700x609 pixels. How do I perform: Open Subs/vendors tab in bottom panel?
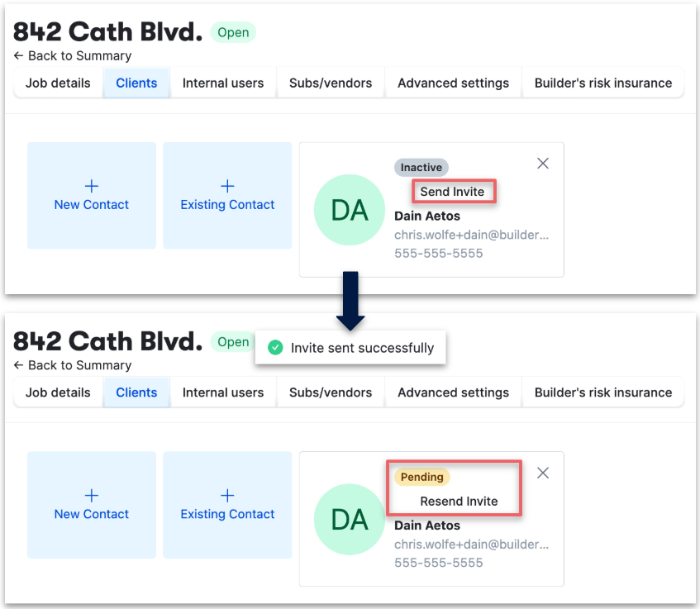[x=331, y=393]
